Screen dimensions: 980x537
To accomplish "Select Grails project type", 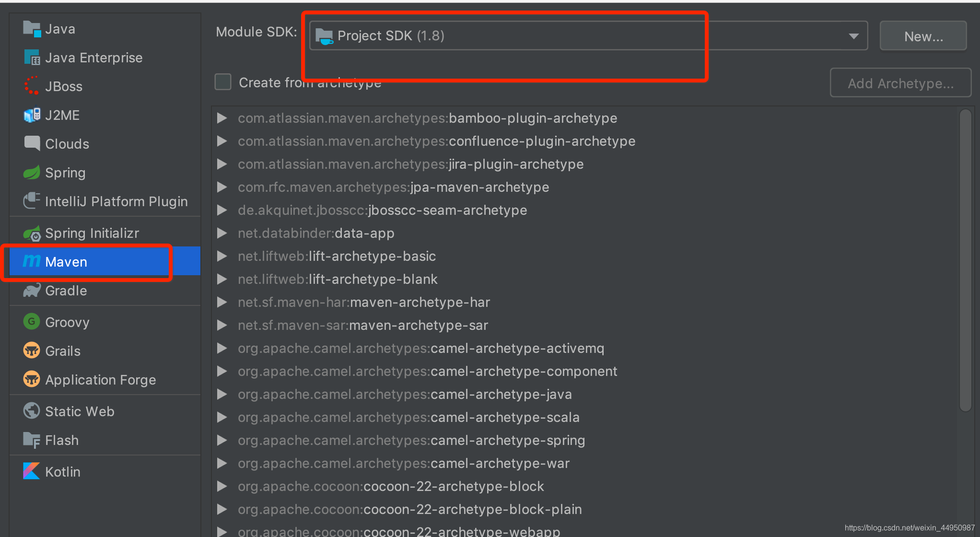I will (x=105, y=351).
